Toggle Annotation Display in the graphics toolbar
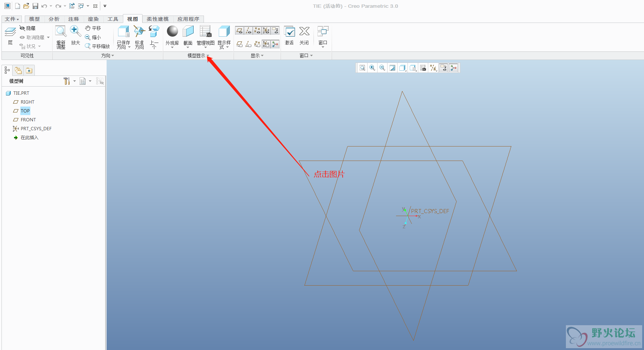The width and height of the screenshot is (644, 350). [x=443, y=68]
